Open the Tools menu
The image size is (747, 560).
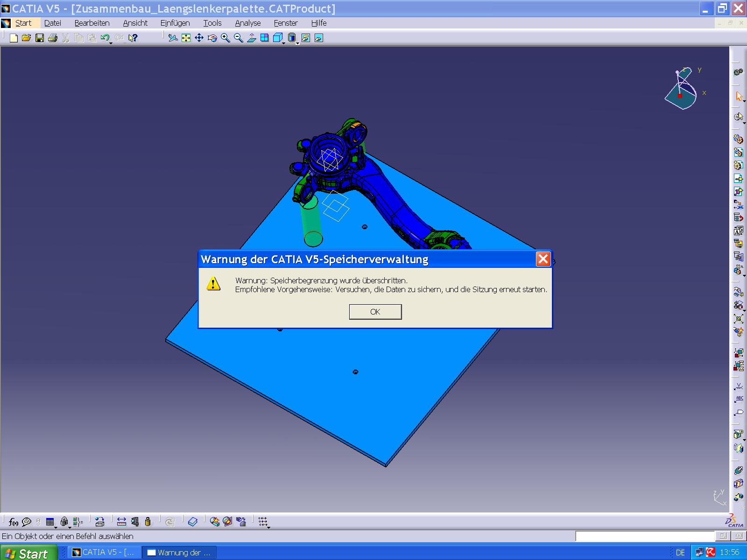click(212, 23)
